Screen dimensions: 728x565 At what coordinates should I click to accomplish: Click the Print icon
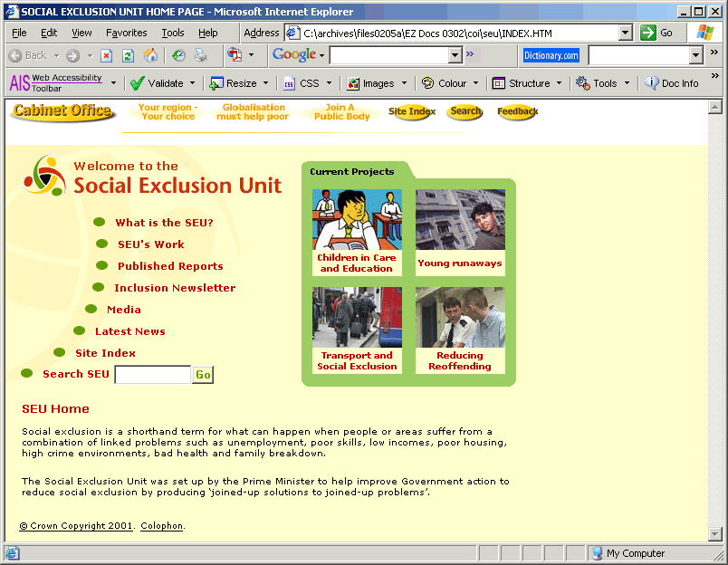pos(201,56)
